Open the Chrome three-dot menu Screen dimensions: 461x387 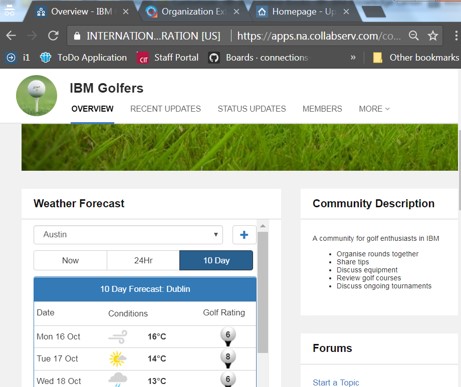point(456,35)
